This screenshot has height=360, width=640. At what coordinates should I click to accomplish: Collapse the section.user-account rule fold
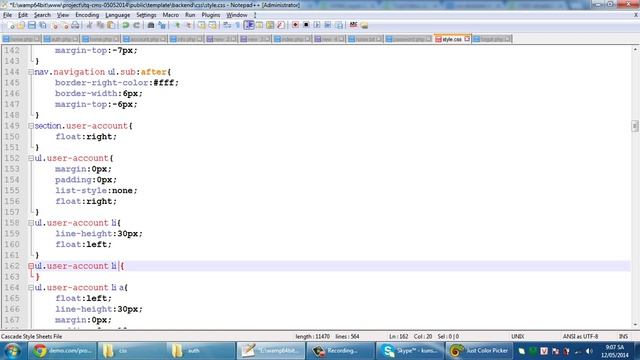(x=31, y=126)
